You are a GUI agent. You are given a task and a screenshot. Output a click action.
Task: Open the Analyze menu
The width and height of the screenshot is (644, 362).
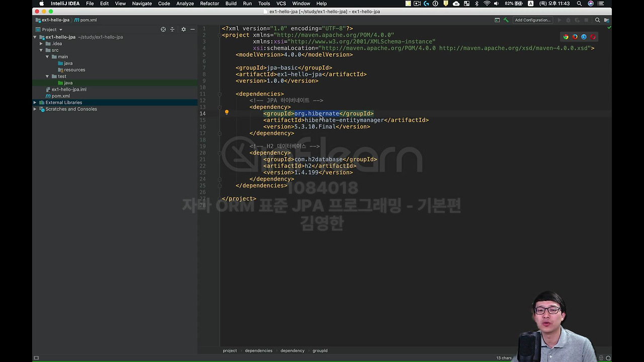[x=185, y=4]
